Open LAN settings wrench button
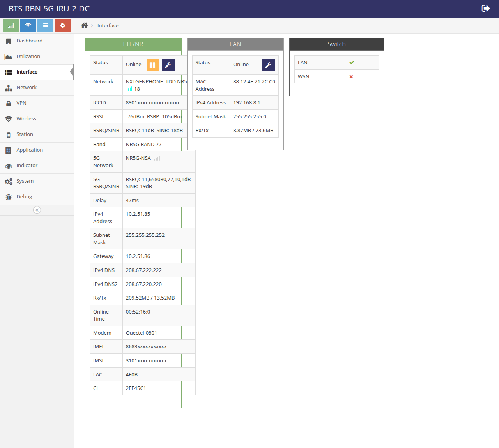Screen dimensions: 499x448 point(268,65)
